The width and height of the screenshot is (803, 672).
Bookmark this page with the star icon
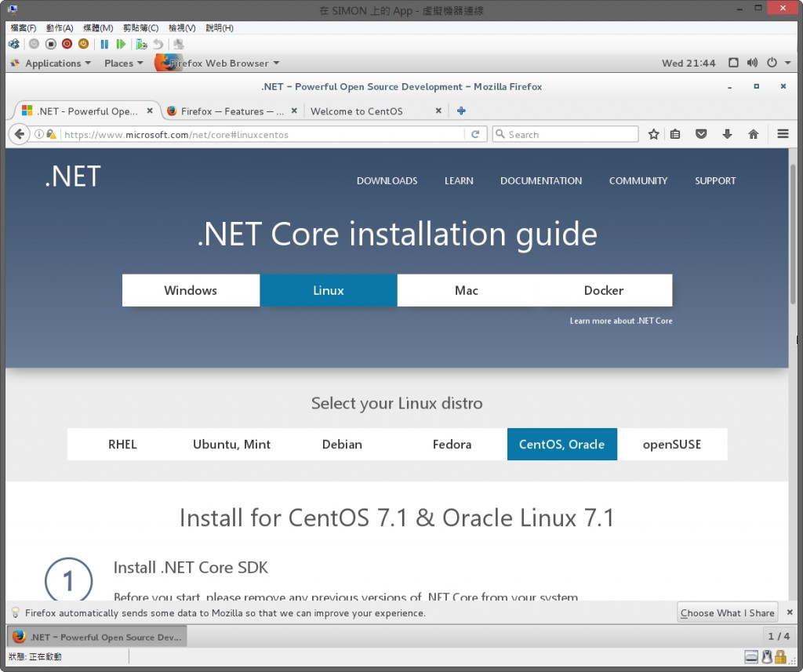point(653,134)
